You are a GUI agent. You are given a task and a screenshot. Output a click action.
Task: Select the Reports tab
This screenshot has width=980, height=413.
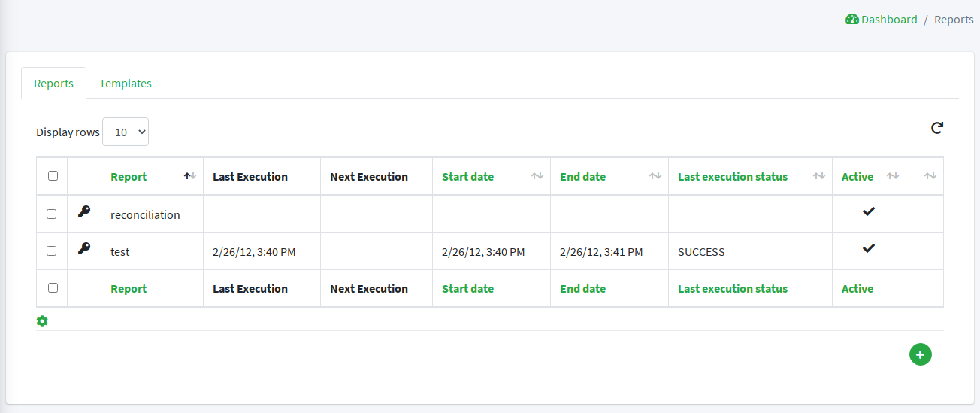point(53,84)
